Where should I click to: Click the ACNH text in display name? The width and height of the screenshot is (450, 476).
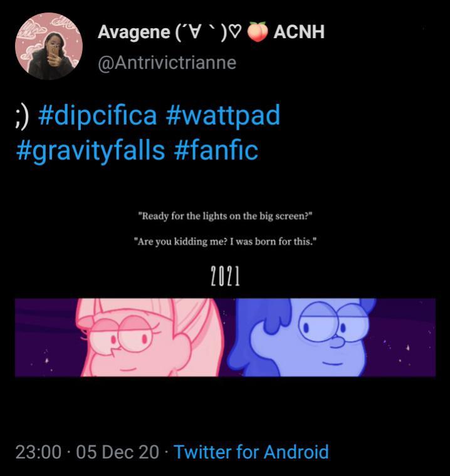pos(299,32)
